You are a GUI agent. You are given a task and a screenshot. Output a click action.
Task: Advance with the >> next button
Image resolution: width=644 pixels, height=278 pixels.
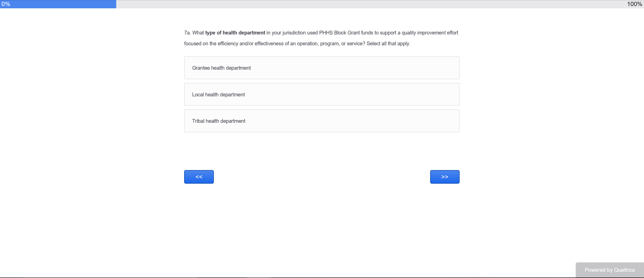tap(445, 177)
